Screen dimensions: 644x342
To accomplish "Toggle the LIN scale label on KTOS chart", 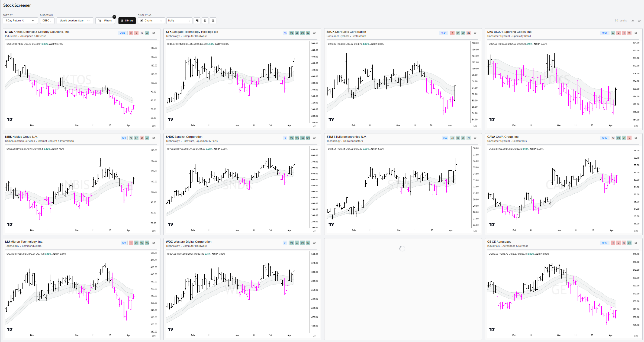I will [154, 126].
